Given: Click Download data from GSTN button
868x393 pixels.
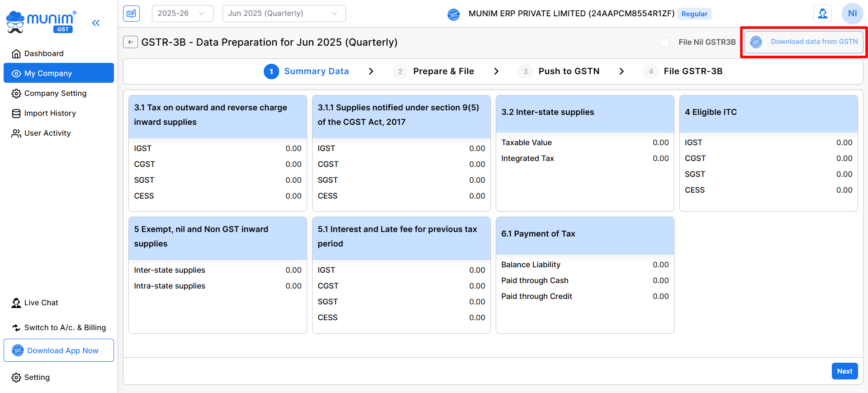Looking at the screenshot, I should click(x=804, y=42).
